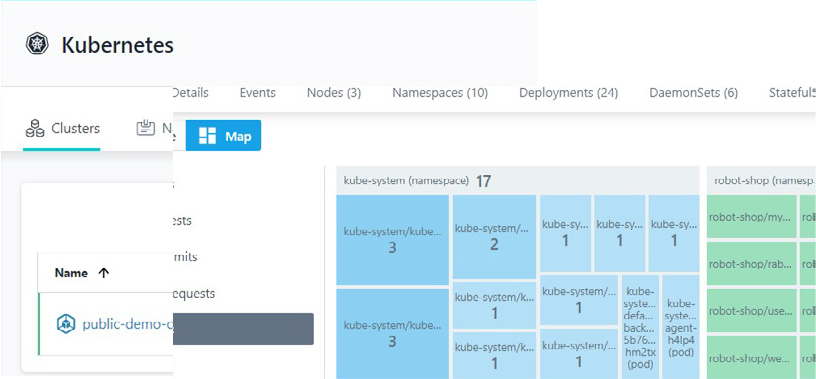Click the Name column header
Viewport: 816px width, 379px height.
click(x=71, y=273)
